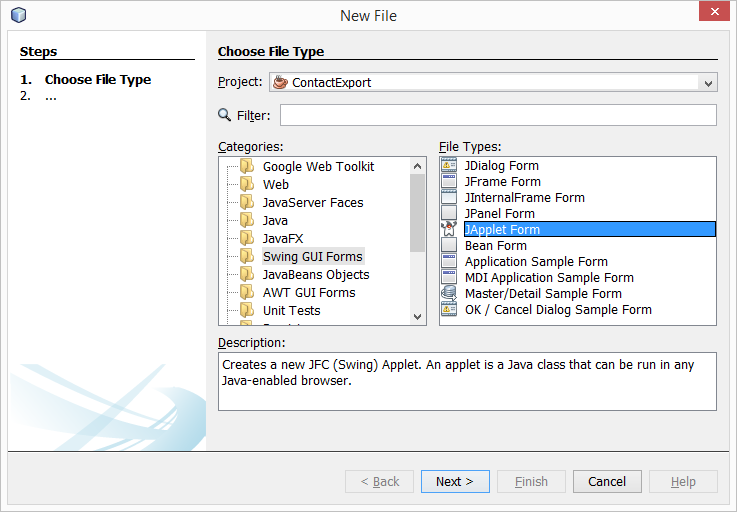Select the Unit Tests category
This screenshot has height=512, width=737.
tap(291, 311)
